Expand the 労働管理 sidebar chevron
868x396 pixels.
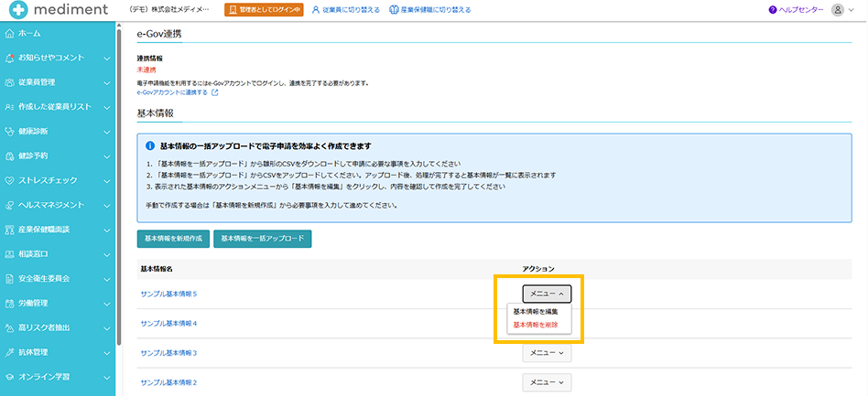tap(107, 303)
